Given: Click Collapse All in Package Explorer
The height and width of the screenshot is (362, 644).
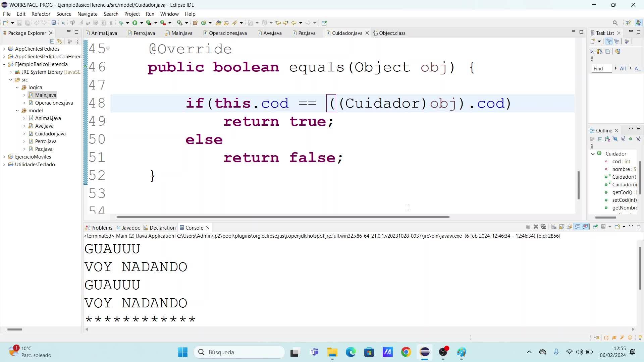Looking at the screenshot, I should 52,41.
